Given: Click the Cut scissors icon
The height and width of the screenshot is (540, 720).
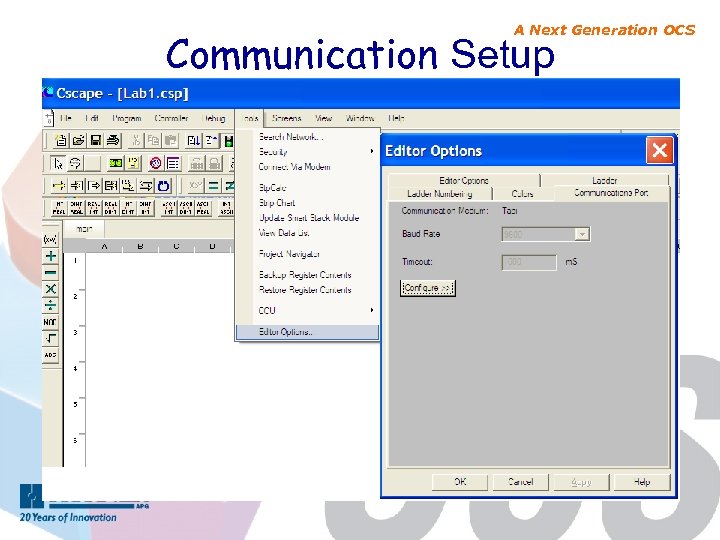Looking at the screenshot, I should 136,141.
